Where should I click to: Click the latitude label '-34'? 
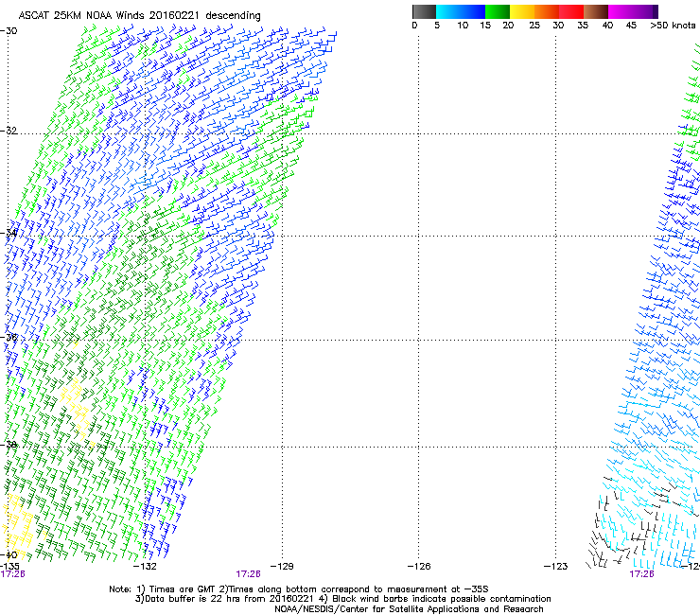coord(9,233)
